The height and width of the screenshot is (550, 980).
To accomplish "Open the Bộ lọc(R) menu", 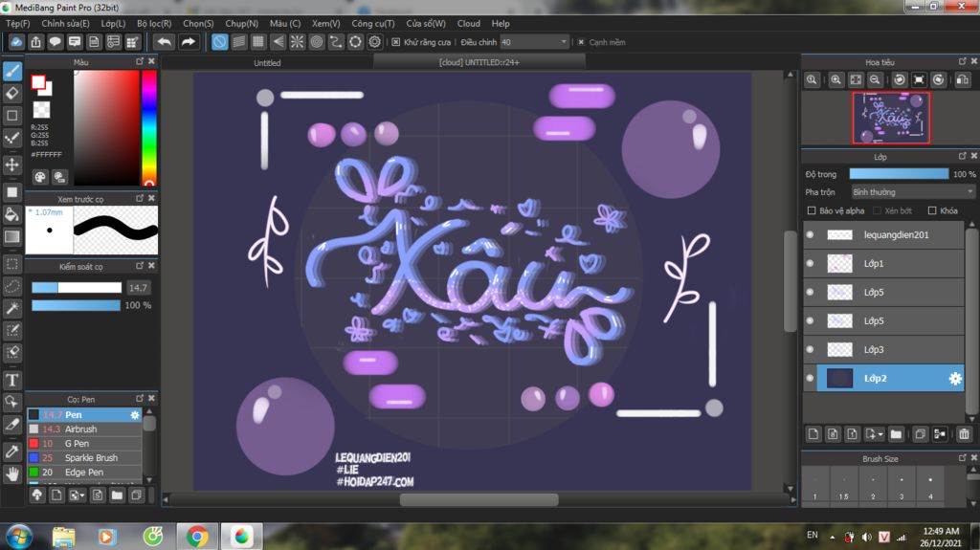I will pyautogui.click(x=154, y=23).
